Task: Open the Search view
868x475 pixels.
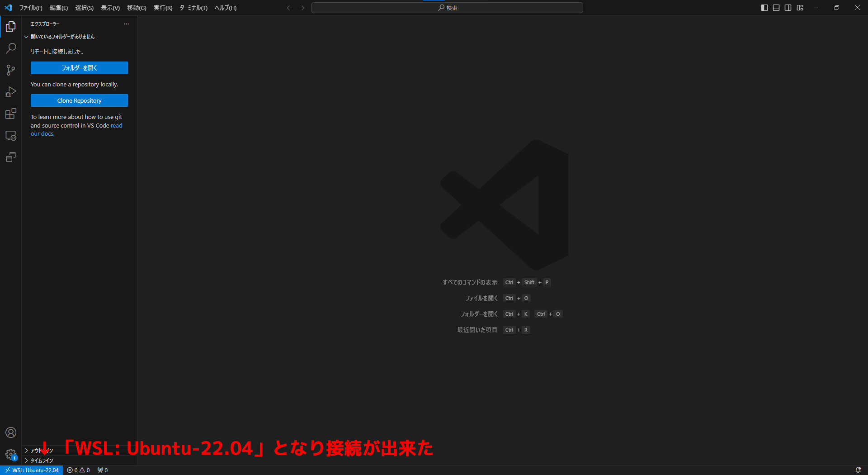Action: tap(10, 48)
